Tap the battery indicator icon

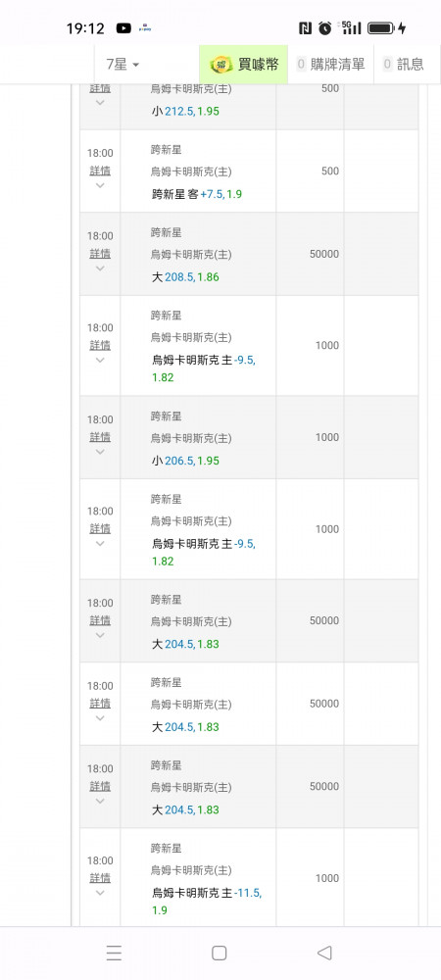tap(380, 28)
